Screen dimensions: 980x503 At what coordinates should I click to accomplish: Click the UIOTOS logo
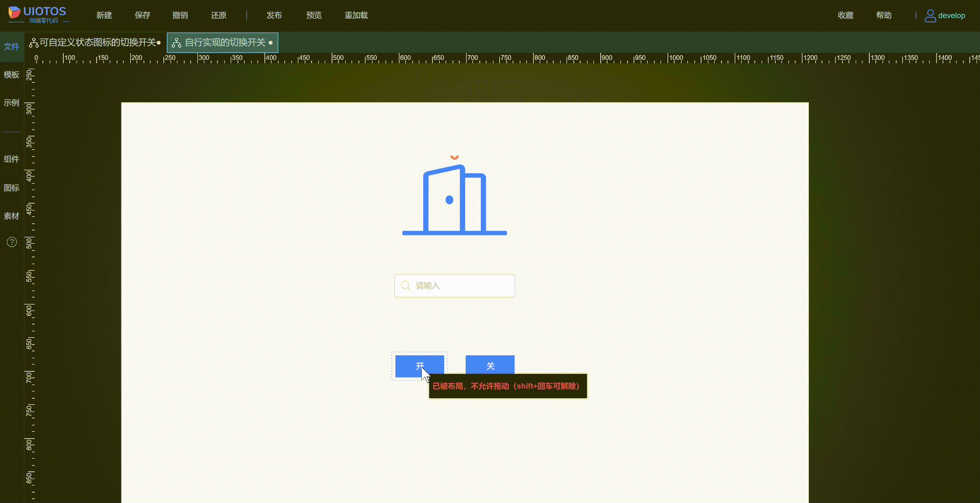(38, 15)
